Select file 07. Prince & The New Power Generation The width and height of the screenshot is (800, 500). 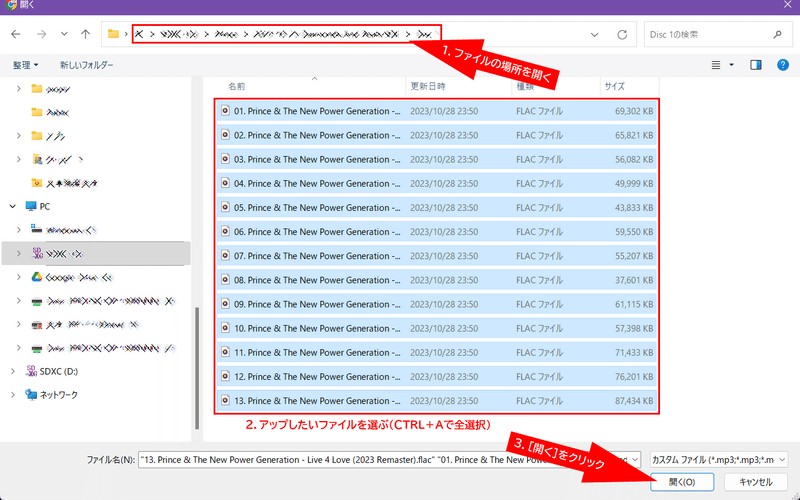point(436,256)
